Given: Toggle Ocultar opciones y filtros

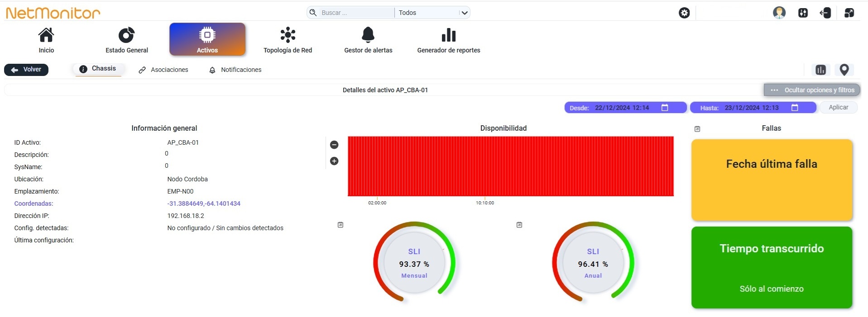Looking at the screenshot, I should [812, 90].
